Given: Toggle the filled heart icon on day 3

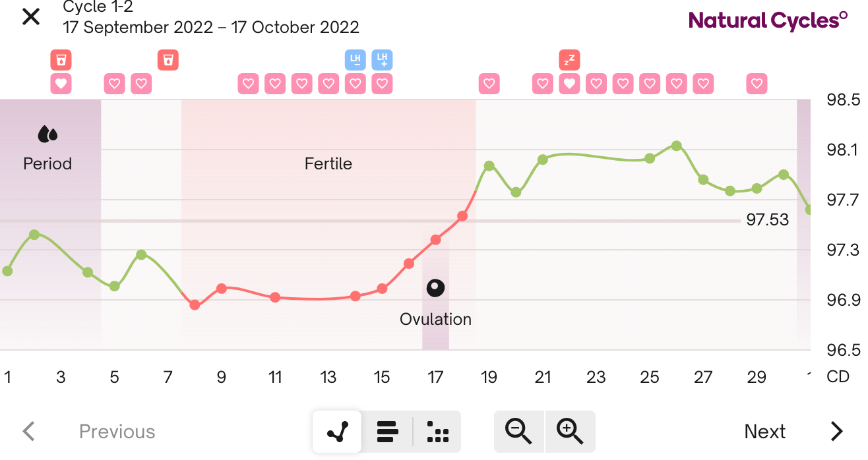Looking at the screenshot, I should (61, 84).
